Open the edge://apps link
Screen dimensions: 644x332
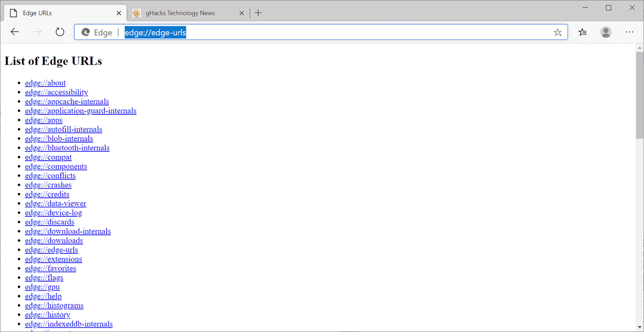pos(44,120)
